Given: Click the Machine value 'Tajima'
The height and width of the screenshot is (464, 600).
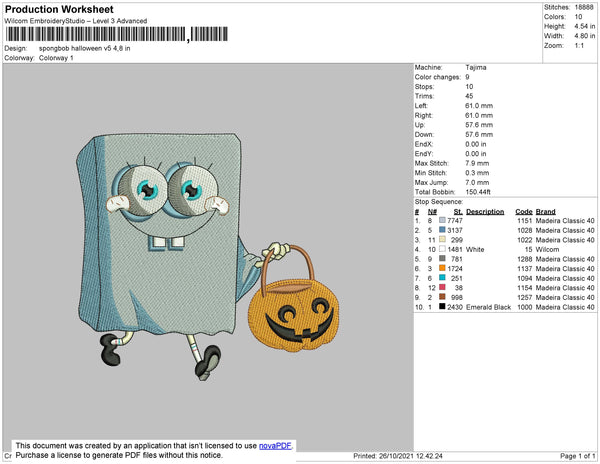Looking at the screenshot, I should 476,67.
